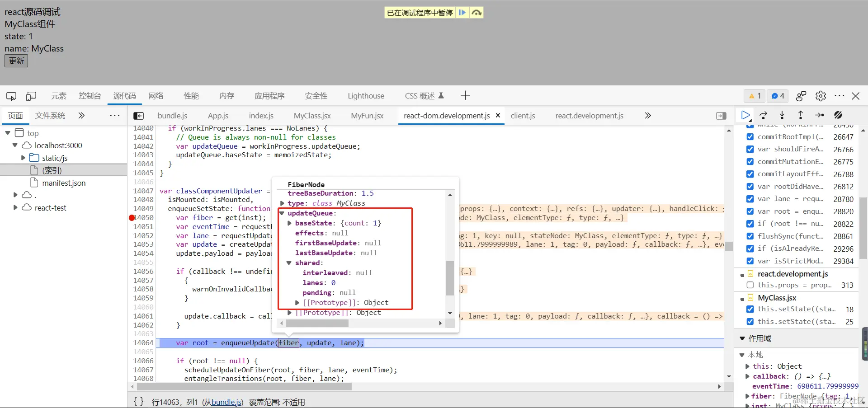
Task: Open the bundle.js link in status bar
Action: click(x=226, y=402)
